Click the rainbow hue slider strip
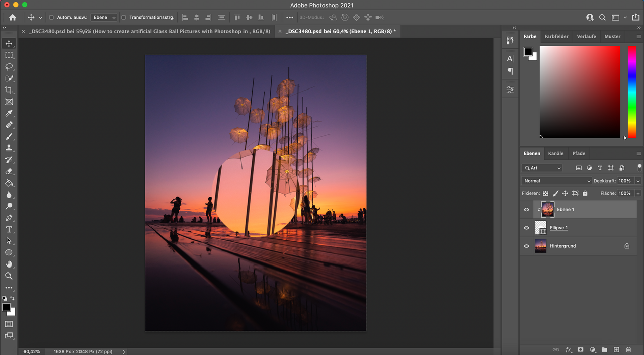 pos(632,92)
